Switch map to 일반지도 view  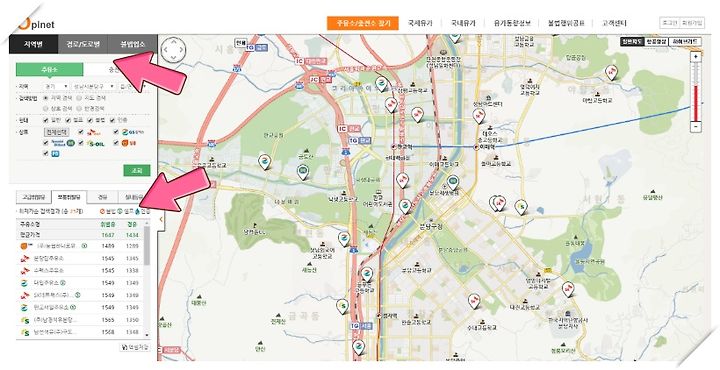click(x=632, y=42)
